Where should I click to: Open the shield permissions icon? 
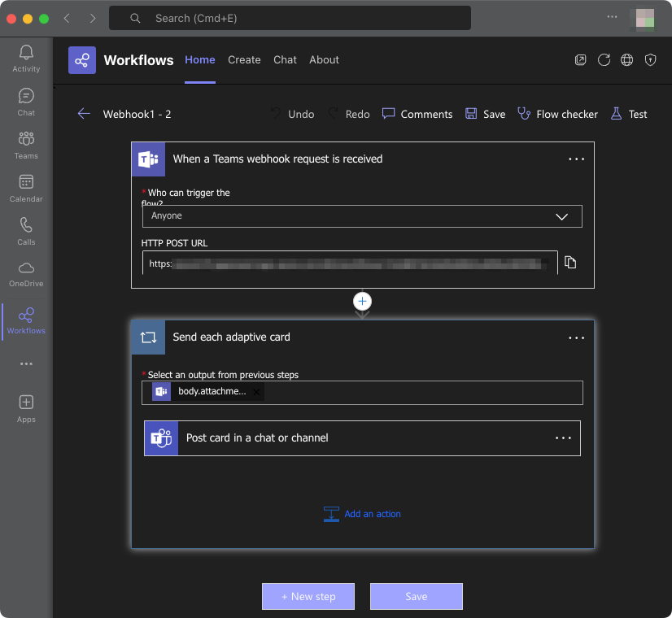tap(651, 60)
